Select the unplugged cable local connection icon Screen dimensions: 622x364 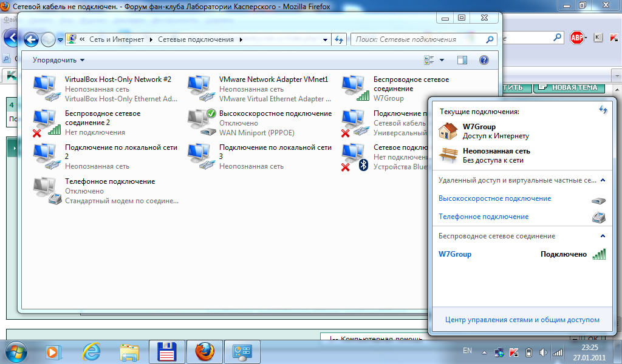355,123
